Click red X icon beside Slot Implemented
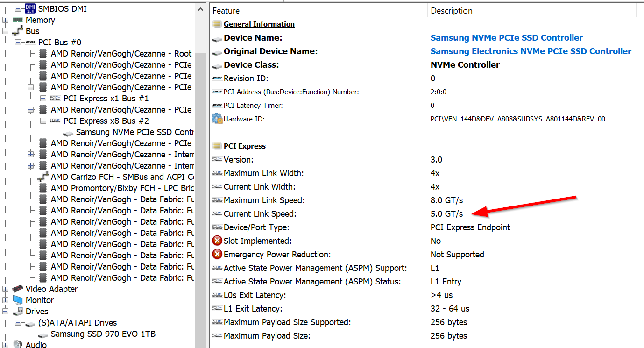Viewport: 644px width, 348px height. (x=217, y=241)
